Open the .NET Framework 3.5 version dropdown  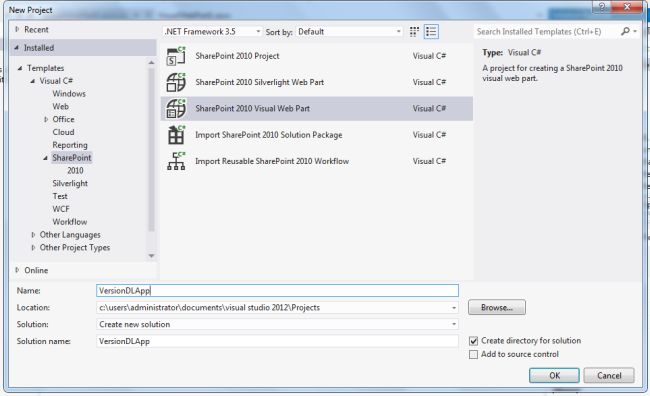coord(212,32)
